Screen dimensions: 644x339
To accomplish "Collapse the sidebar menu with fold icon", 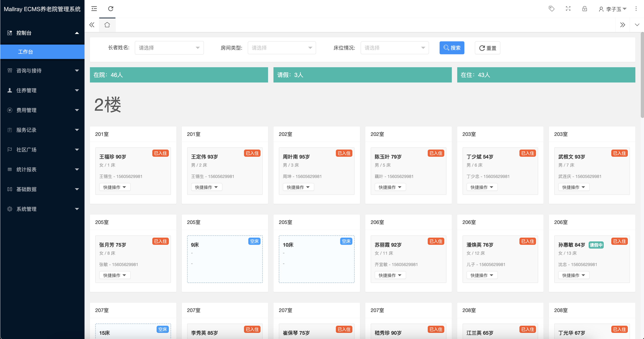I will click(94, 9).
